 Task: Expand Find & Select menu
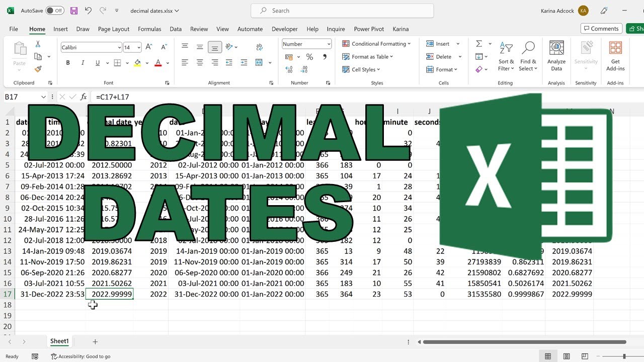528,56
